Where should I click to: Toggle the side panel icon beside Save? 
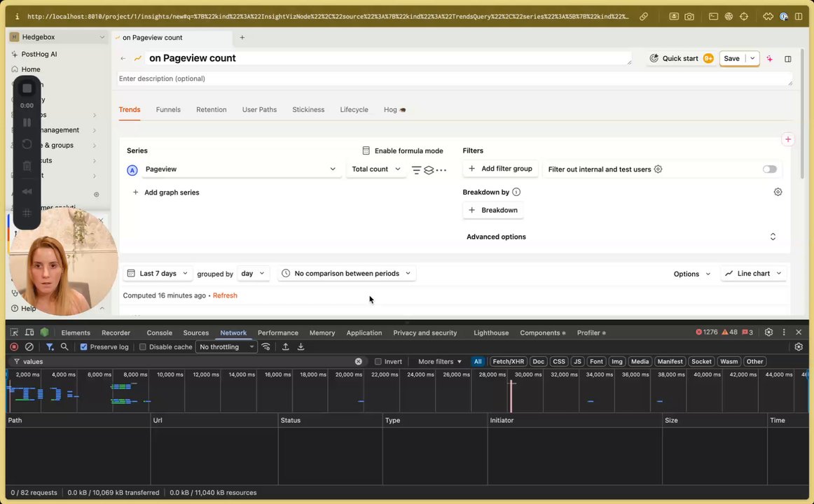(x=787, y=59)
